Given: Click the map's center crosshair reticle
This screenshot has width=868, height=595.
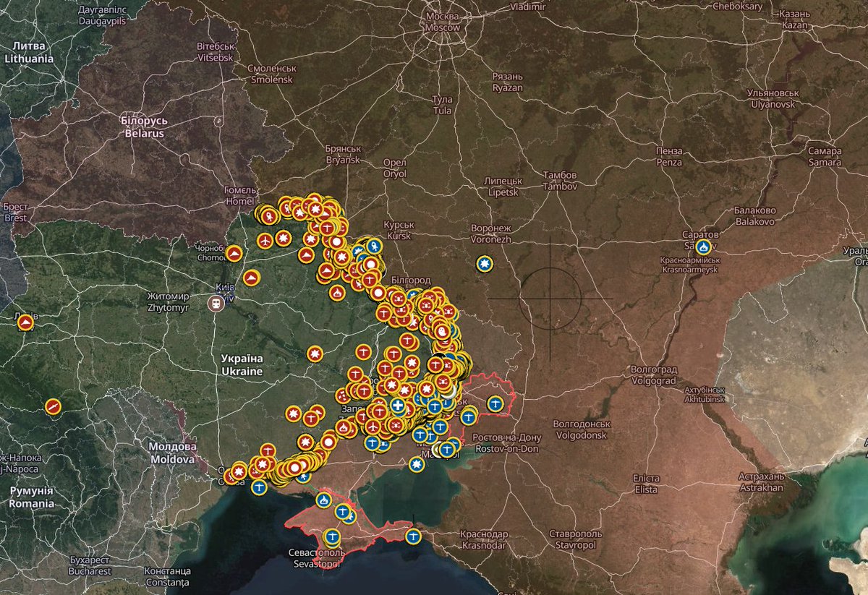Looking at the screenshot, I should coord(550,298).
